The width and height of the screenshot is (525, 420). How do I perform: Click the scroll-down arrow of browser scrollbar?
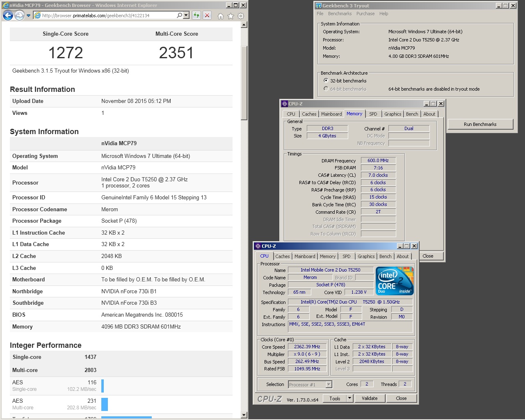pos(244,415)
